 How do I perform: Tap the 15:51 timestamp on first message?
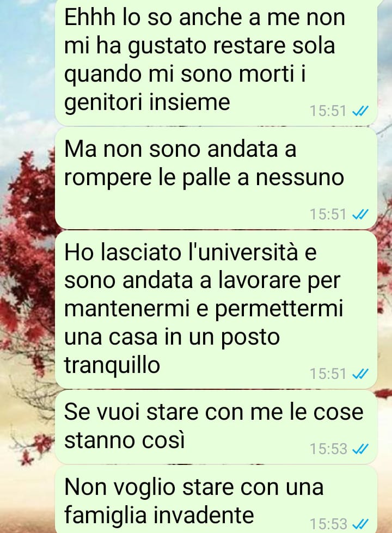point(328,111)
